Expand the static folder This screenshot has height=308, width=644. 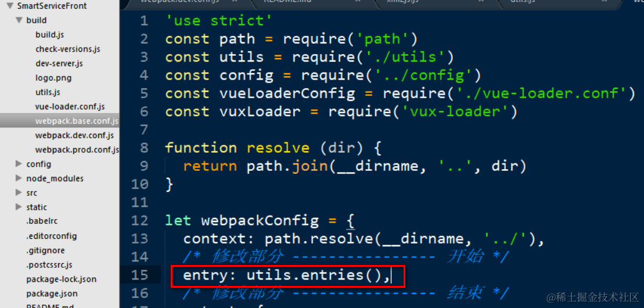point(19,207)
